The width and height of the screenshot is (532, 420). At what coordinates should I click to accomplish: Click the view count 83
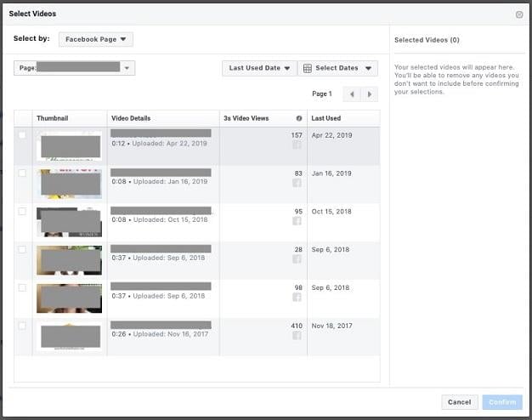click(x=298, y=173)
